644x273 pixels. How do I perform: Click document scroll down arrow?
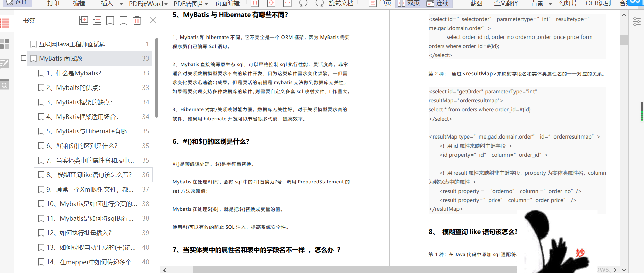[x=624, y=270]
